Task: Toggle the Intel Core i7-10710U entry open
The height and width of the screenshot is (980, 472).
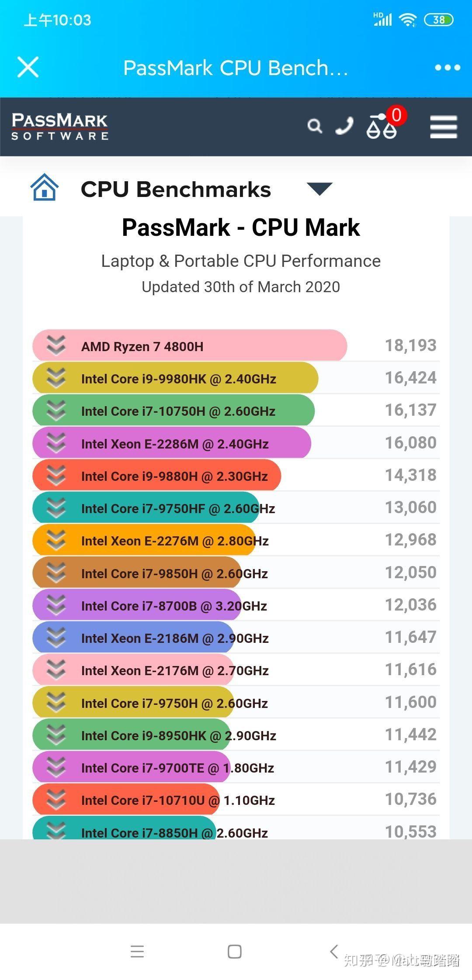Action: [x=57, y=800]
